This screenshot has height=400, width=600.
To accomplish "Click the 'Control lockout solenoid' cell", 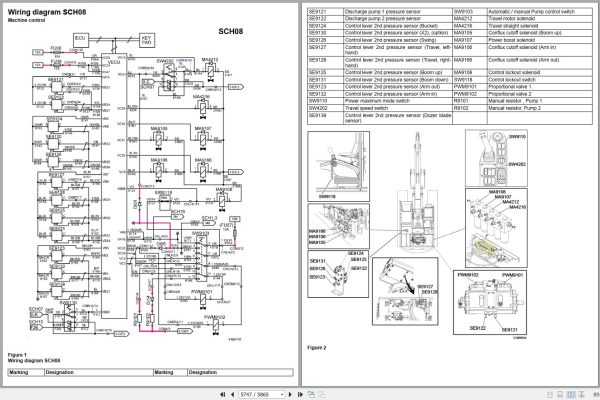I will pos(540,72).
